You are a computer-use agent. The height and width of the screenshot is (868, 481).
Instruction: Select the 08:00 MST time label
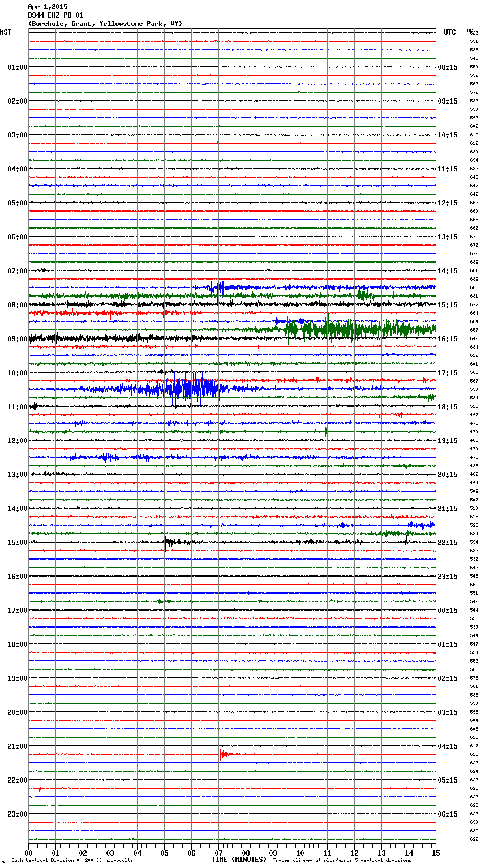click(18, 305)
